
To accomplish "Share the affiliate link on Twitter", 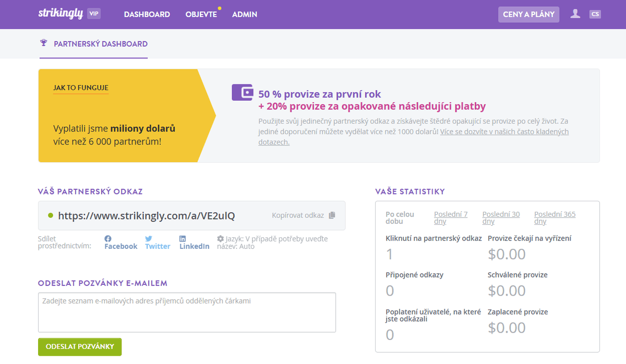I will (157, 242).
